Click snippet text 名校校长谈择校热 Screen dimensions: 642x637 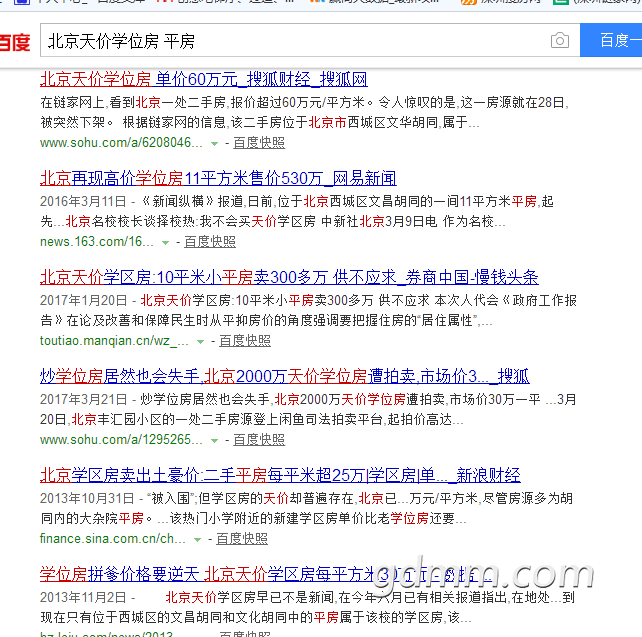144,221
